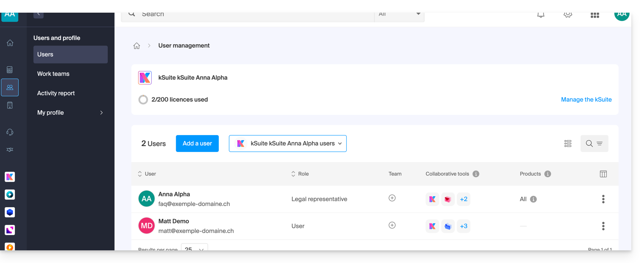Open the Work teams menu item
644x263 pixels.
53,74
